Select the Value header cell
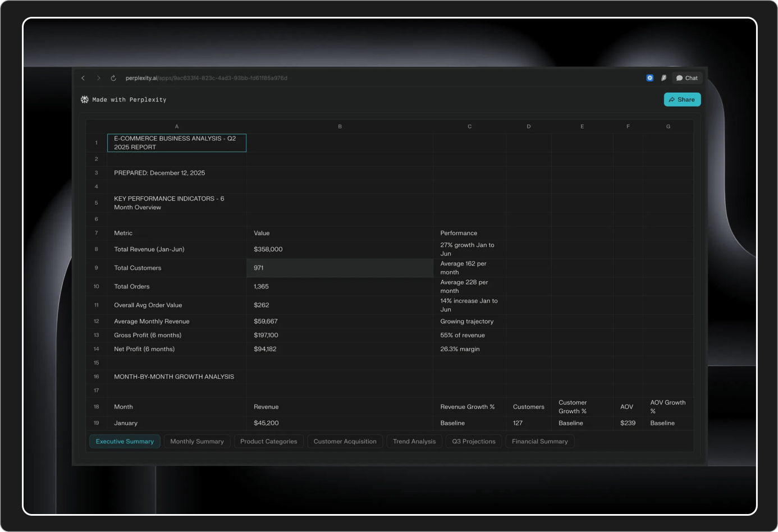 [340, 233]
